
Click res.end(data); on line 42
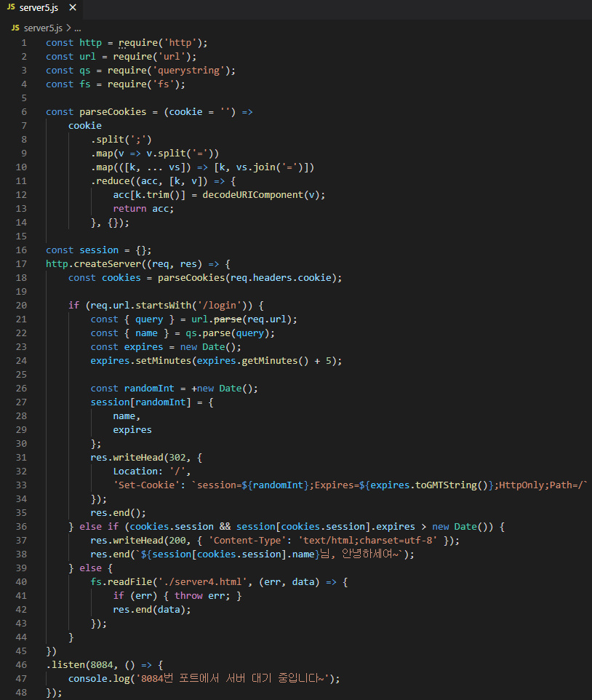coord(152,610)
